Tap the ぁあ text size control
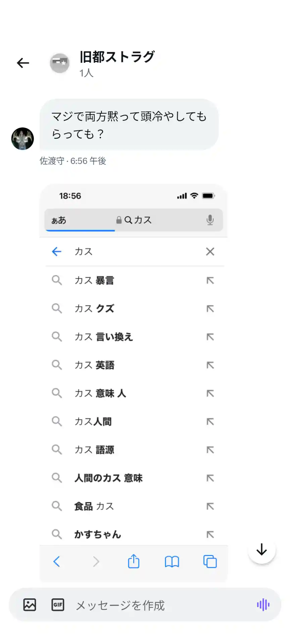The image size is (290, 644). [x=59, y=220]
